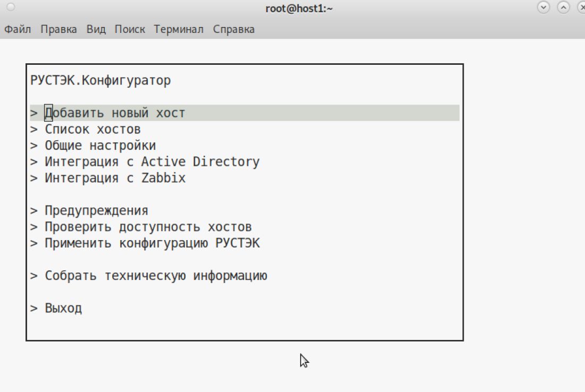Choose Проверить доступность хостов

click(x=148, y=227)
